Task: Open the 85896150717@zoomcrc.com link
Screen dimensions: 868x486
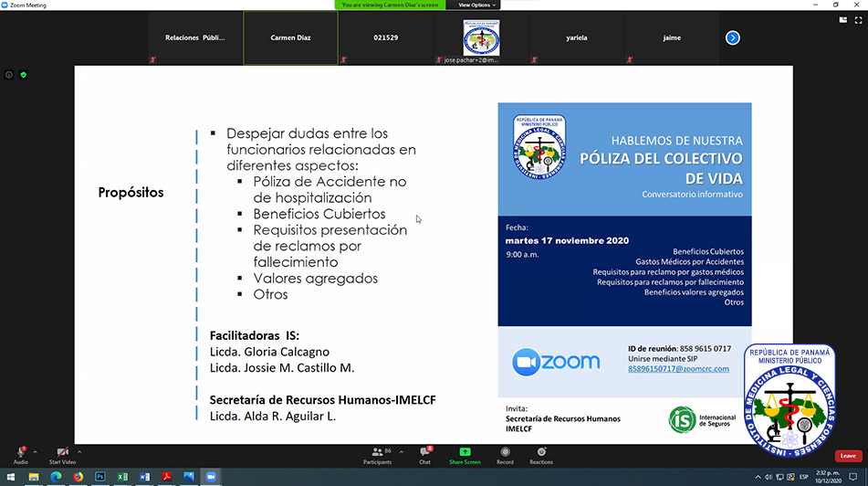Action: [x=678, y=368]
